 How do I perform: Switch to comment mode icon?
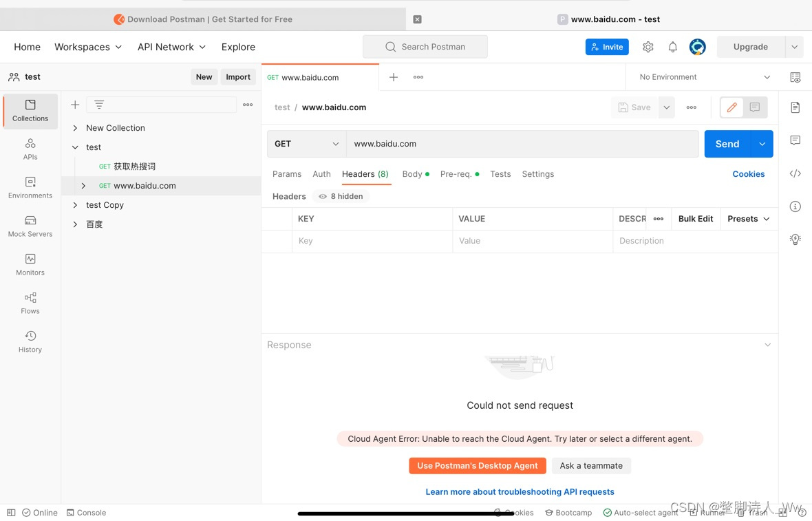click(755, 108)
